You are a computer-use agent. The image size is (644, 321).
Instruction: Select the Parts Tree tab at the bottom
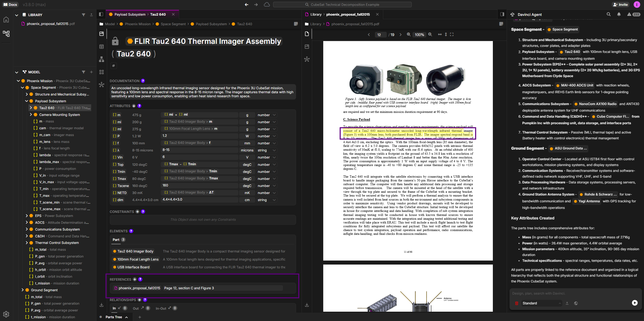(x=114, y=317)
